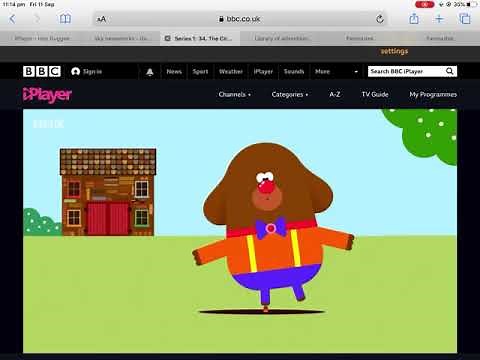This screenshot has height=360, width=480.
Task: Click the bbc.co.uk address field
Action: (x=239, y=19)
